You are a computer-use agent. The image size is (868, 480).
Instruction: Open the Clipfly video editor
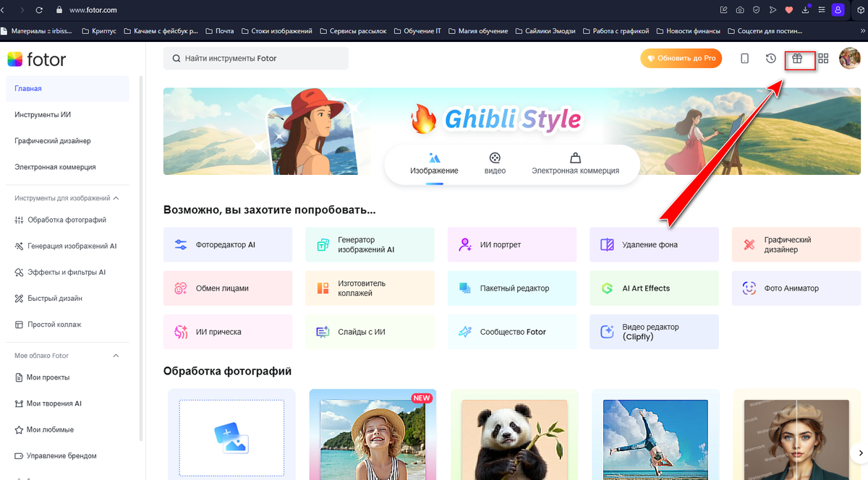[x=653, y=331]
